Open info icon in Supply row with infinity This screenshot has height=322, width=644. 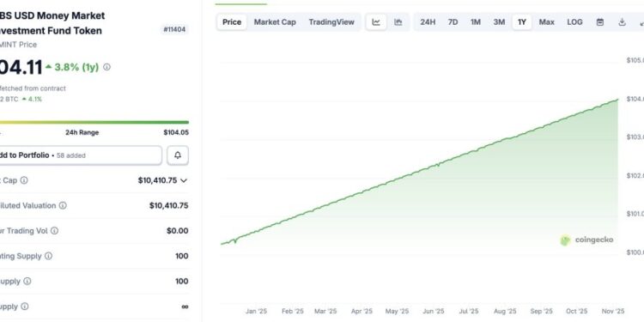[x=25, y=307]
